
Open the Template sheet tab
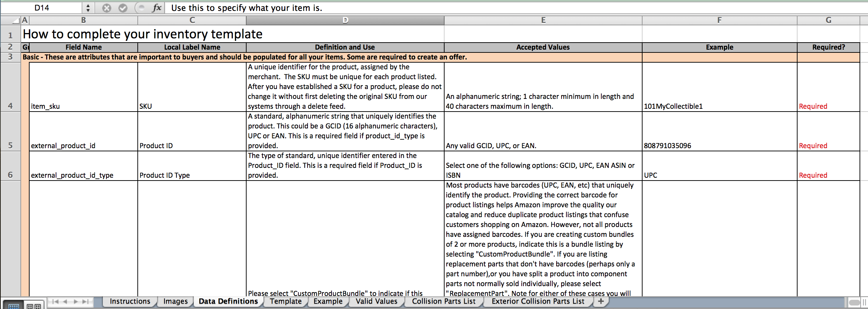[x=286, y=301]
